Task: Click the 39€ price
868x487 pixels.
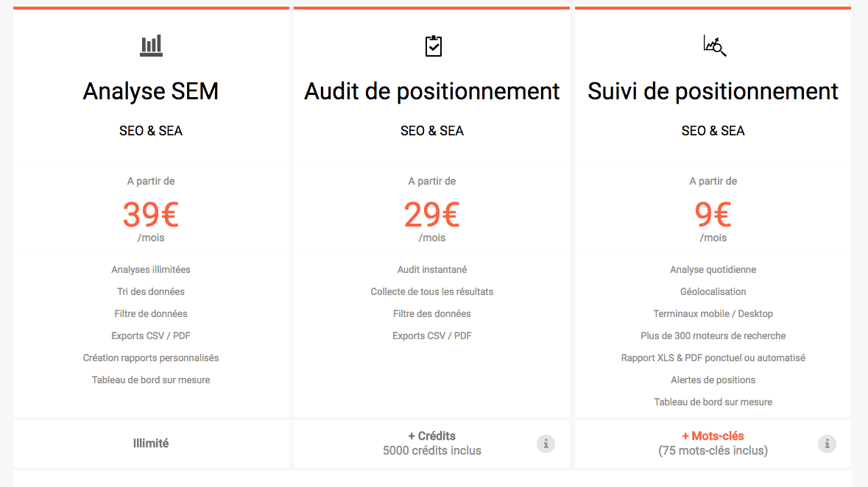Action: [151, 214]
